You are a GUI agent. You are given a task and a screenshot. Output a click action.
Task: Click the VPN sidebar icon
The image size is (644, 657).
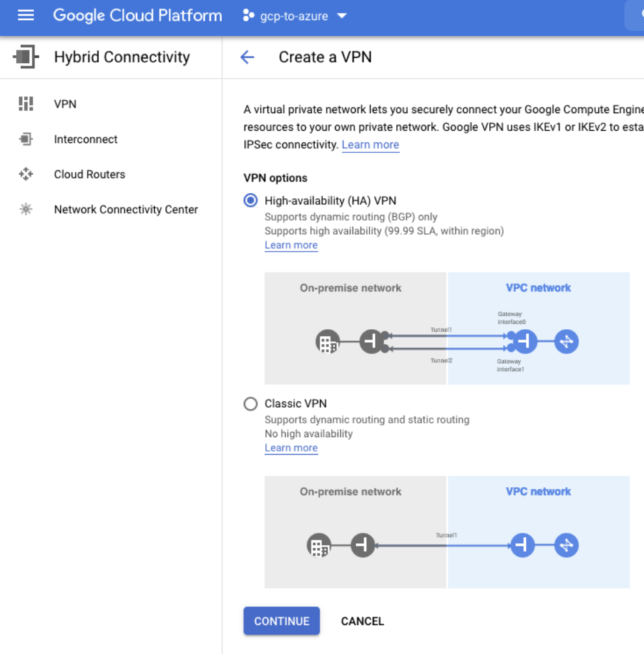[x=26, y=104]
